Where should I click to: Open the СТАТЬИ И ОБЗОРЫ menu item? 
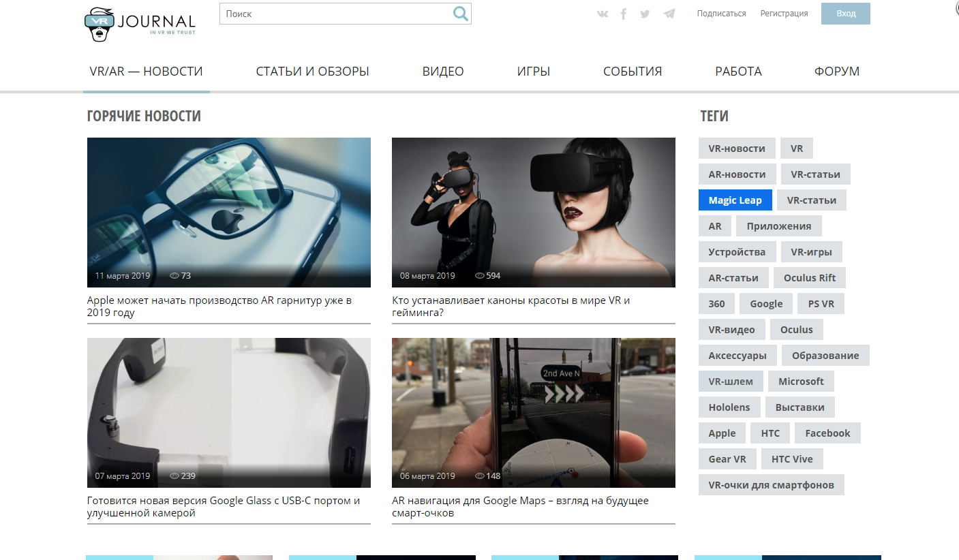(x=313, y=72)
